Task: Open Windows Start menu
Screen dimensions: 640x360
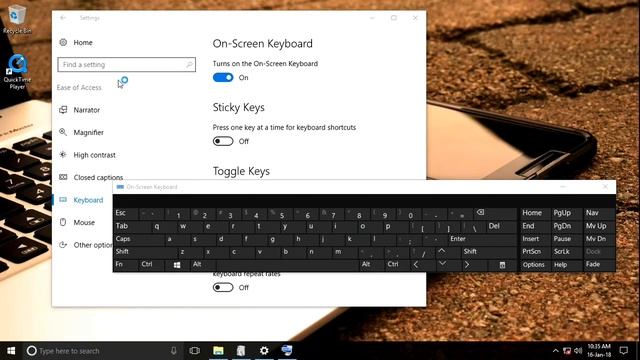Action: click(11, 351)
